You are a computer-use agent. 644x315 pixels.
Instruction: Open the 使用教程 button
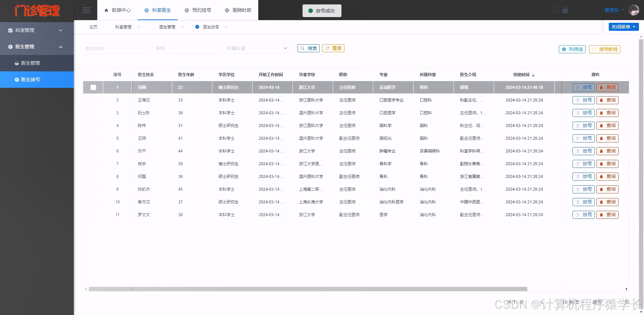(605, 49)
